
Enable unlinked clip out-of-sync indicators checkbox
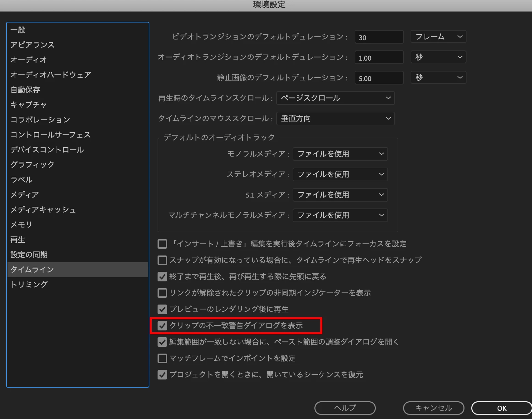point(162,293)
